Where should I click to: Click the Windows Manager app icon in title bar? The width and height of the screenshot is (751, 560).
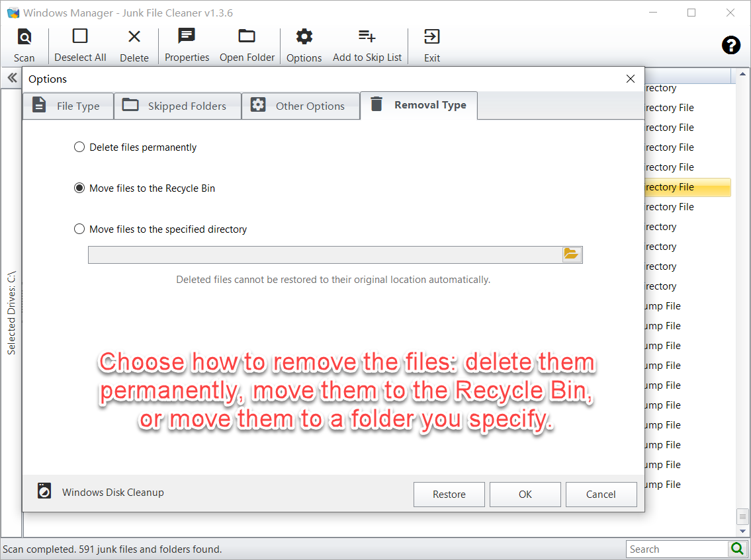(x=13, y=13)
